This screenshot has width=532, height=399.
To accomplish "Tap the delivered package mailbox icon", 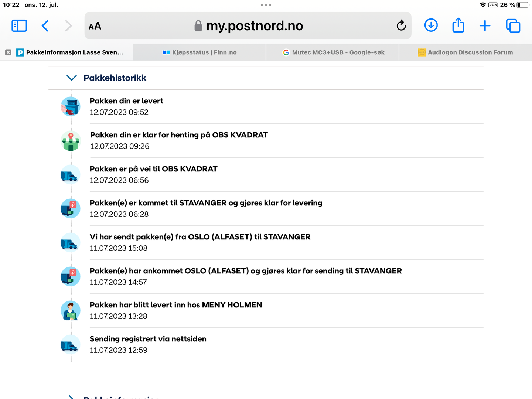I will pos(71,106).
